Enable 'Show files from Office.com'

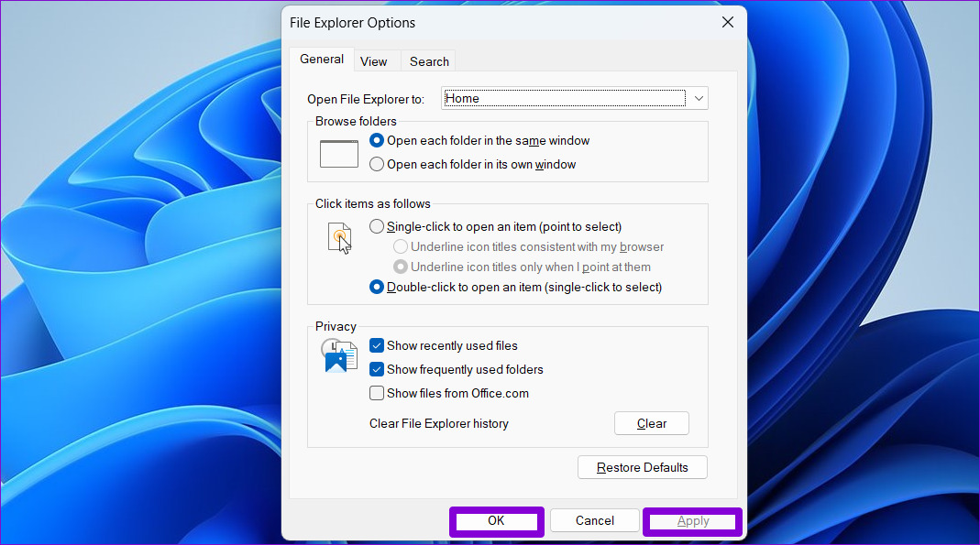(x=376, y=393)
